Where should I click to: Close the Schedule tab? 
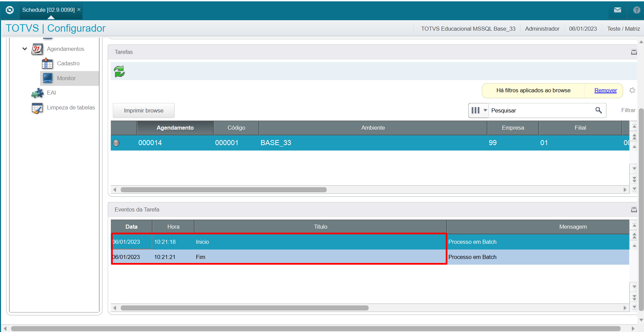coord(79,10)
